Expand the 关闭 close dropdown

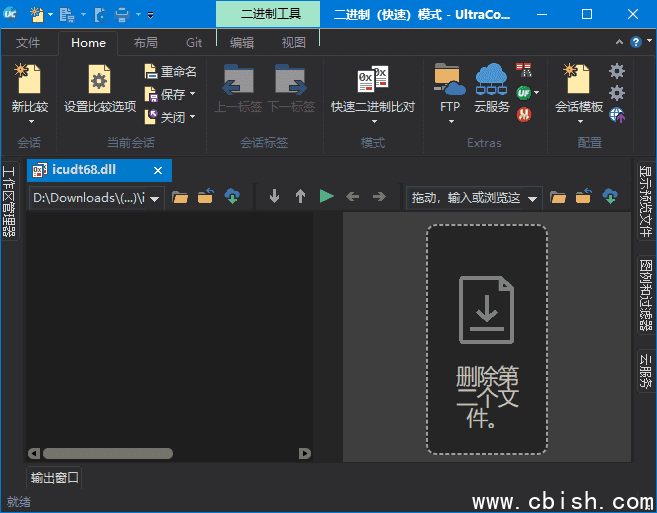(192, 118)
